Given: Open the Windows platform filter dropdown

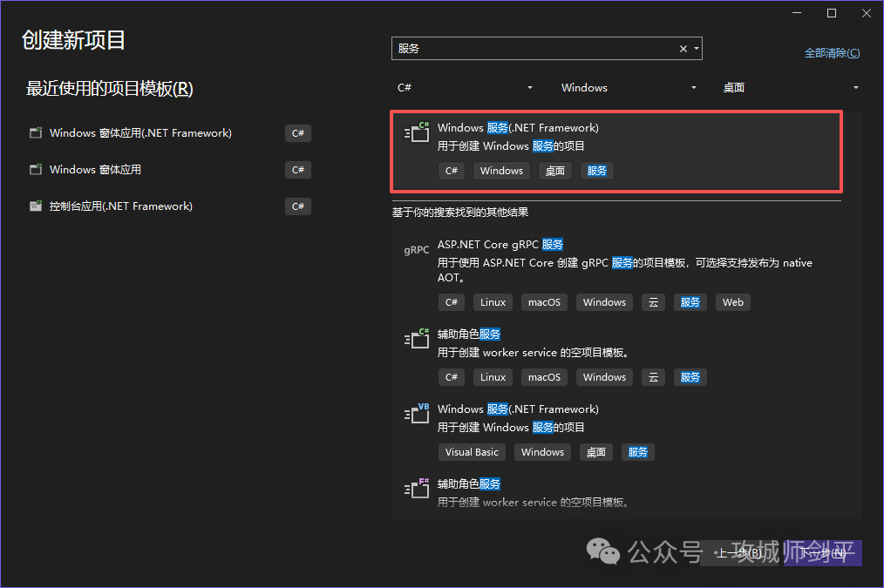Looking at the screenshot, I should 628,87.
